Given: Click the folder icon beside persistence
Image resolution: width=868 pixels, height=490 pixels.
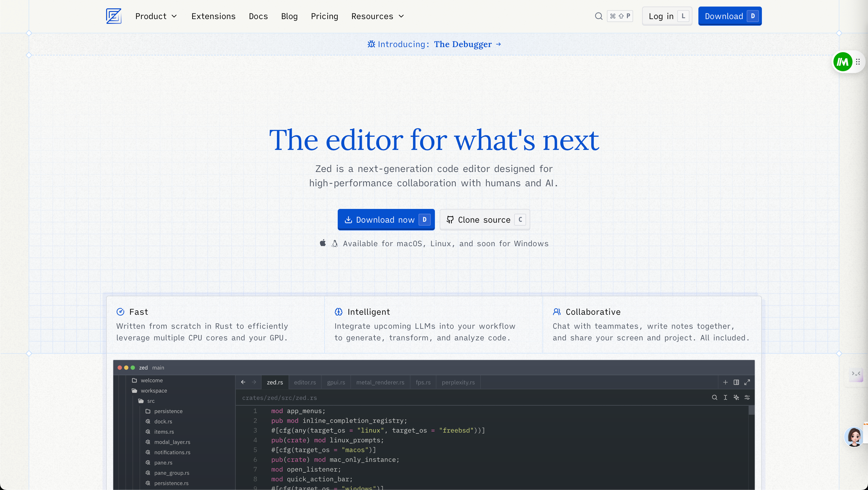Looking at the screenshot, I should click(148, 411).
